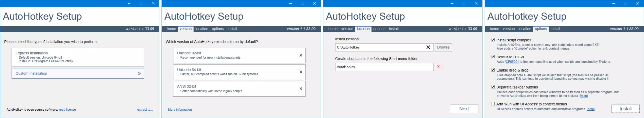
Task: Open install tab in options window
Action: 555,29
